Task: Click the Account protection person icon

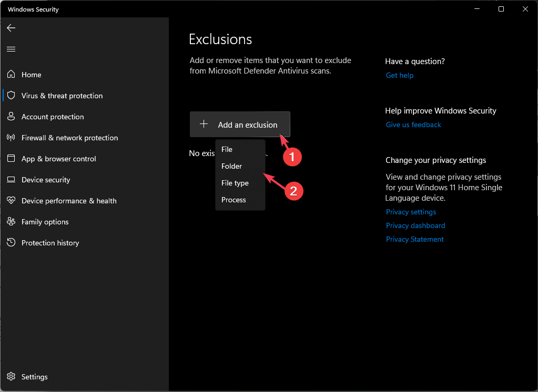Action: (x=11, y=117)
